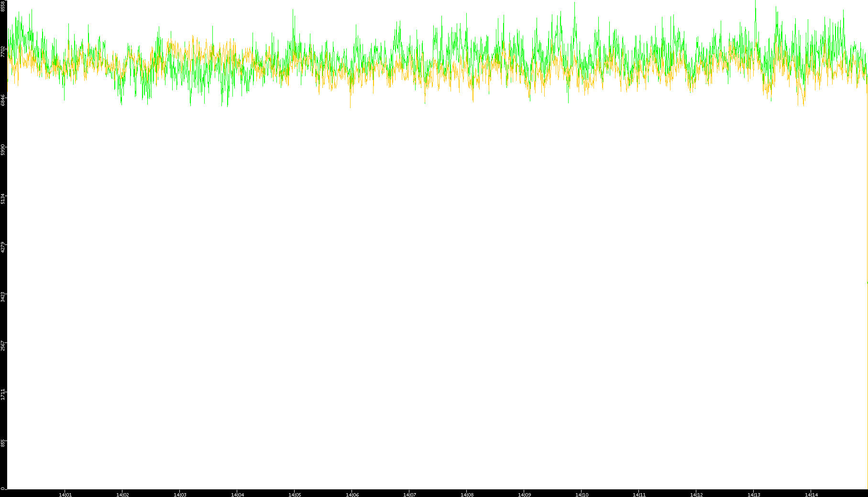Click the 14:06 timeline label
868x497 pixels.
point(352,495)
